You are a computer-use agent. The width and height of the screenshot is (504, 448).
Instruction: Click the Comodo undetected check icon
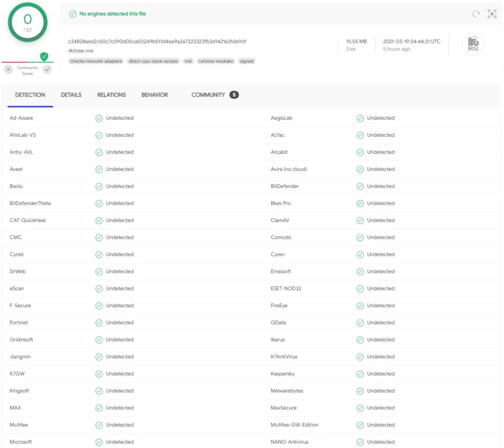360,238
